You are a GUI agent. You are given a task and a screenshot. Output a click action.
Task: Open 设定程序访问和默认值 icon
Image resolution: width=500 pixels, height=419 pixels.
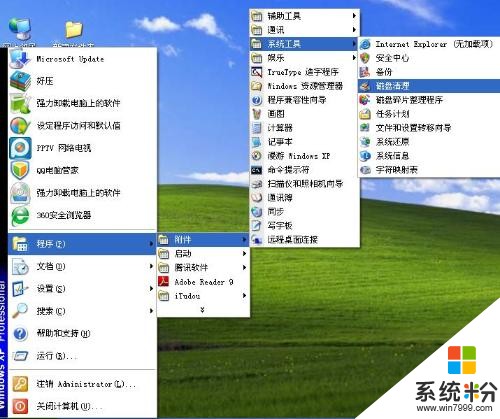coord(20,126)
